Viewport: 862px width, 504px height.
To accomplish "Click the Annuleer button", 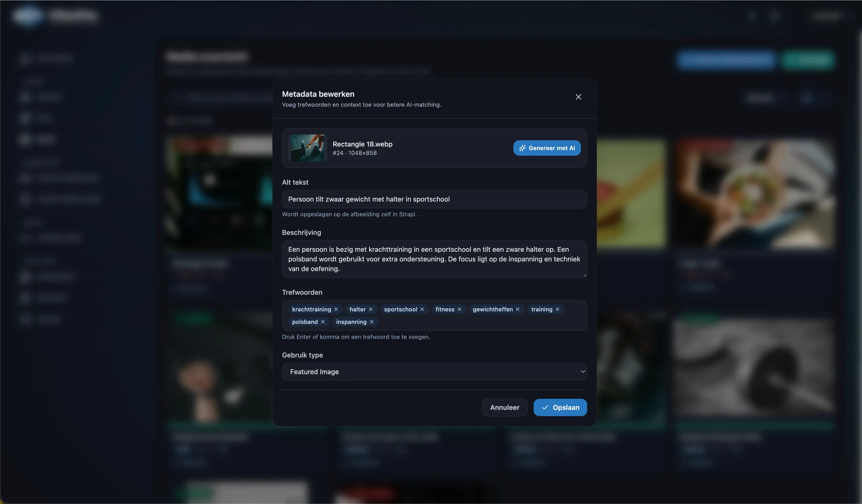I will (505, 408).
